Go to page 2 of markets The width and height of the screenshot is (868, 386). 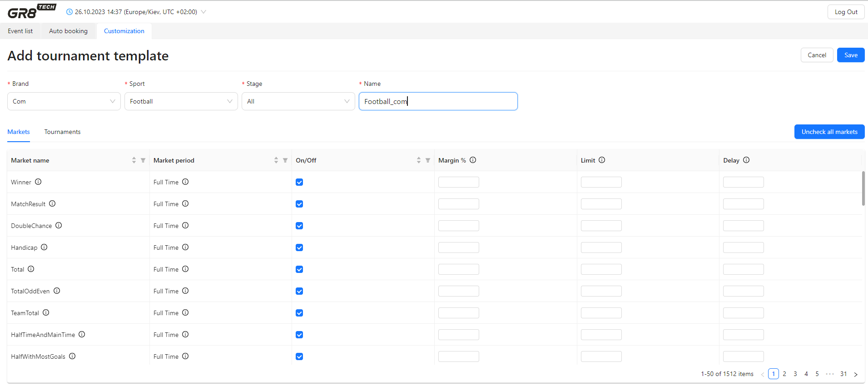pyautogui.click(x=784, y=374)
